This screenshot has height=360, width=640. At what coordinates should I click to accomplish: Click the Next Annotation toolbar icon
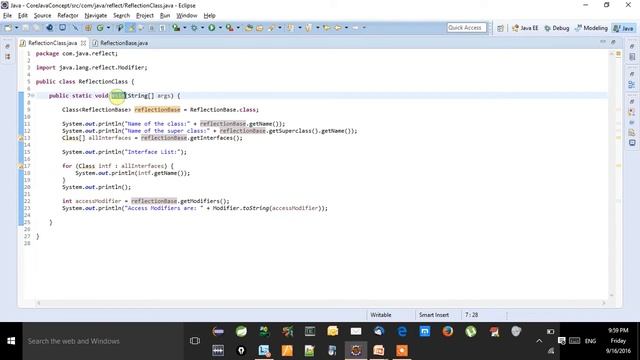[290, 28]
